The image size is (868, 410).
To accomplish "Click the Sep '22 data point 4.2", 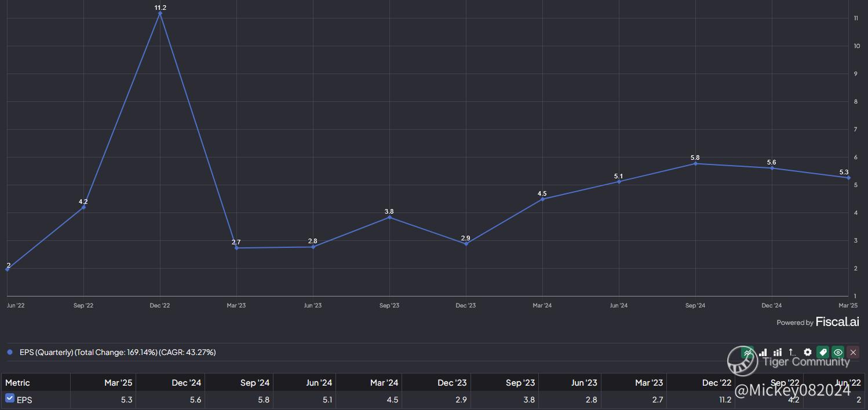I will [x=83, y=207].
